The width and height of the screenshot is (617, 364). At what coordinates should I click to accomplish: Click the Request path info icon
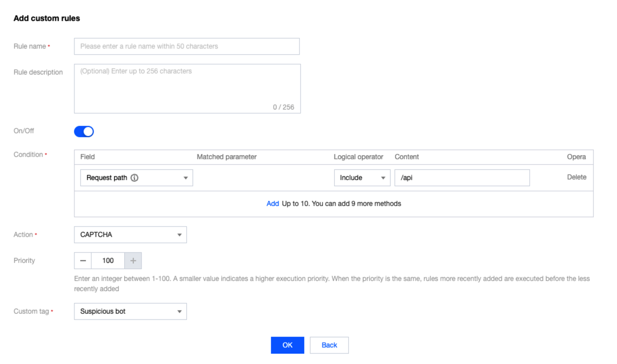tap(134, 178)
